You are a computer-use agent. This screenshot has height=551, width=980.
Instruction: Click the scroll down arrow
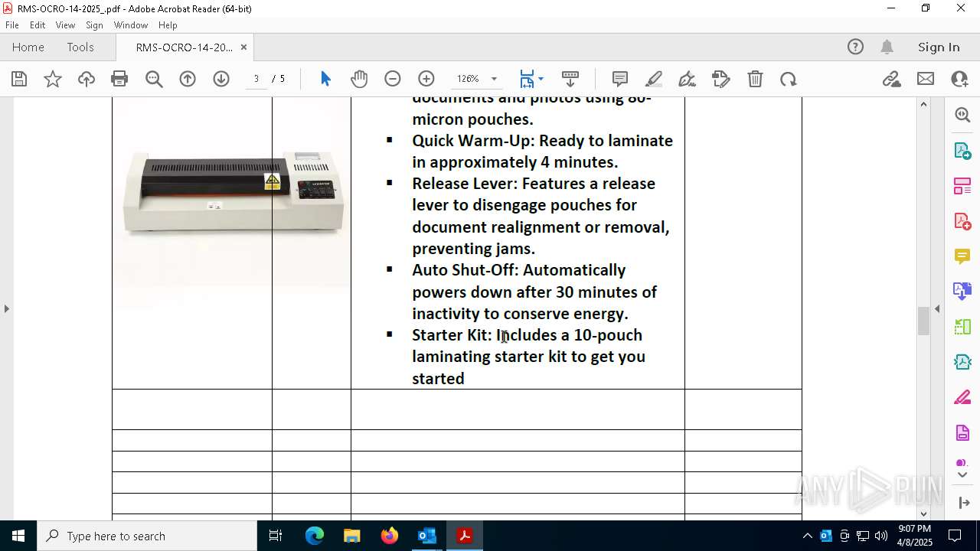[x=923, y=514]
